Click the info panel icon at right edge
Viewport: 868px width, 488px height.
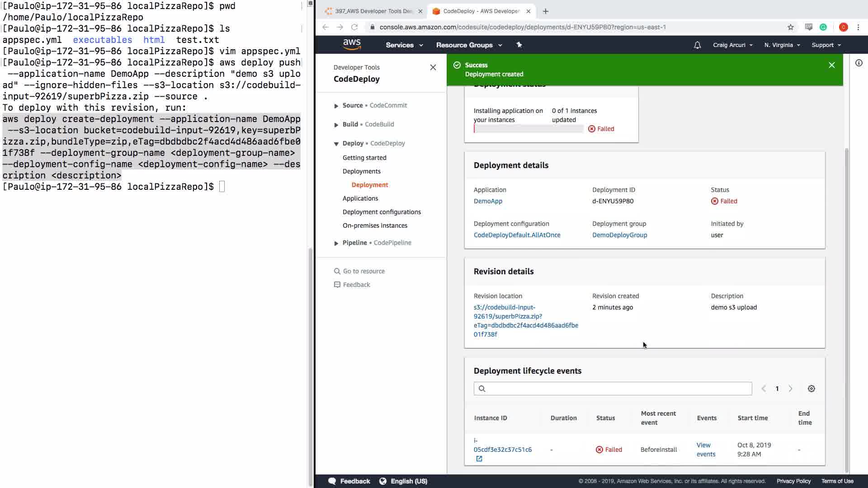(x=859, y=63)
